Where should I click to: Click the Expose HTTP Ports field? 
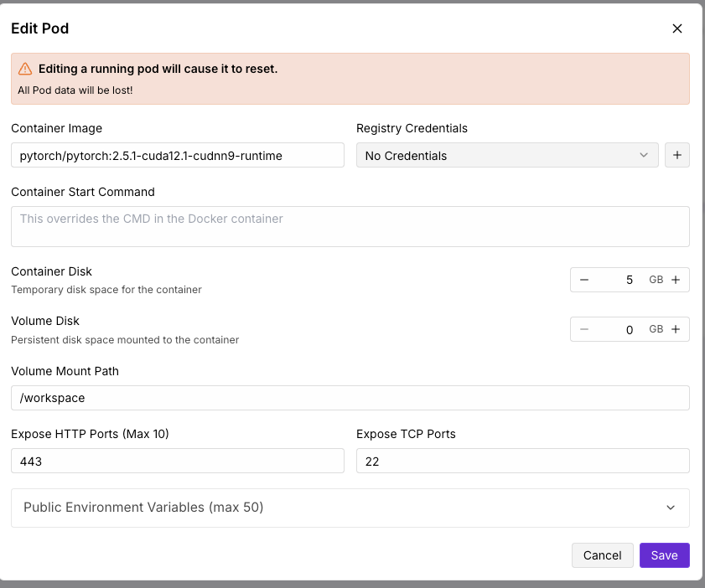coord(177,461)
